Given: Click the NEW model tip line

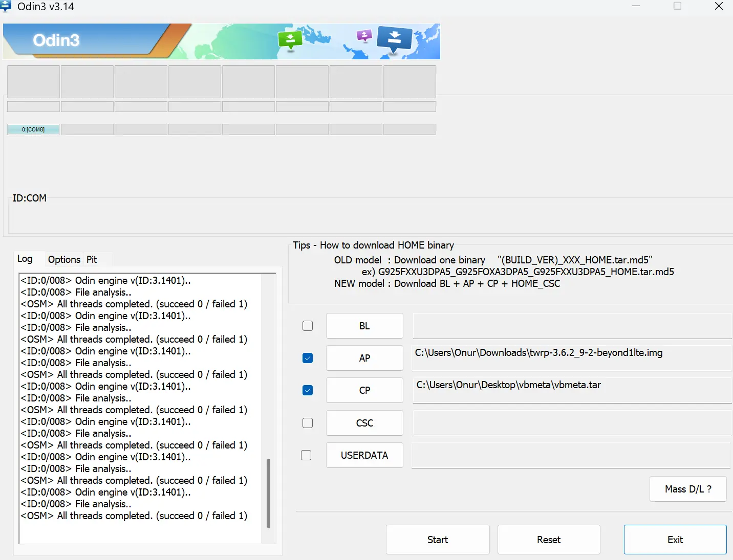Looking at the screenshot, I should point(447,283).
